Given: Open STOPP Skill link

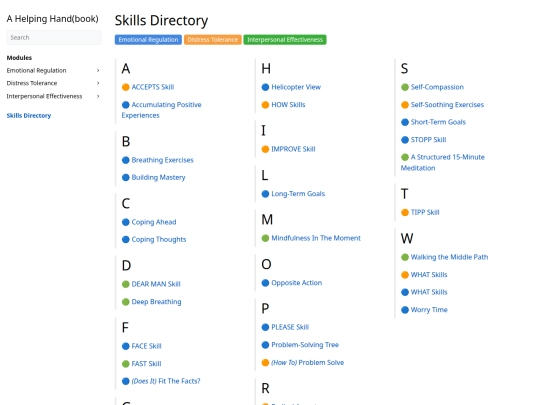Looking at the screenshot, I should (x=428, y=140).
